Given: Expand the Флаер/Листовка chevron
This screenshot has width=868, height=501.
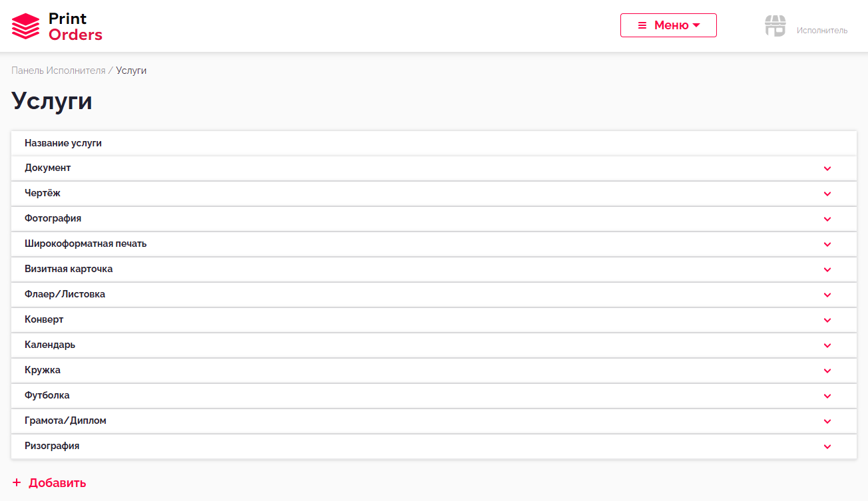Looking at the screenshot, I should (x=827, y=295).
